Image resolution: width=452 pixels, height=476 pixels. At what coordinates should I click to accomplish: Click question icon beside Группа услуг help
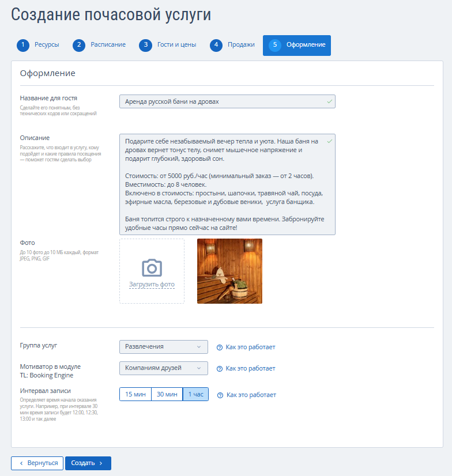click(220, 347)
